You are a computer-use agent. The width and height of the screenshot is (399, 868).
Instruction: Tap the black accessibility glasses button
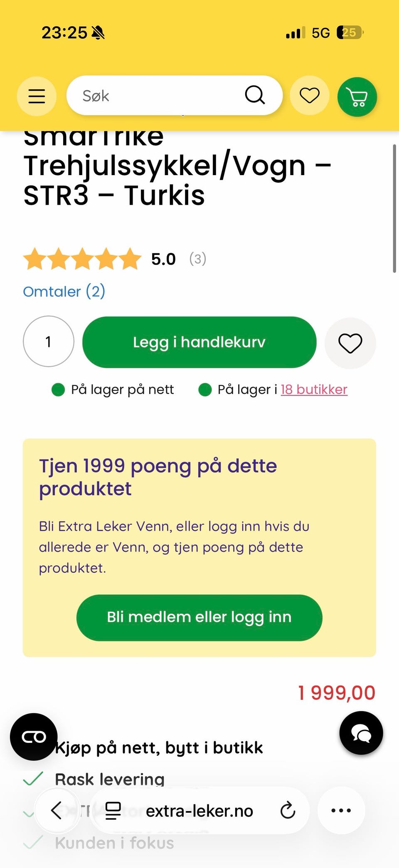click(34, 737)
